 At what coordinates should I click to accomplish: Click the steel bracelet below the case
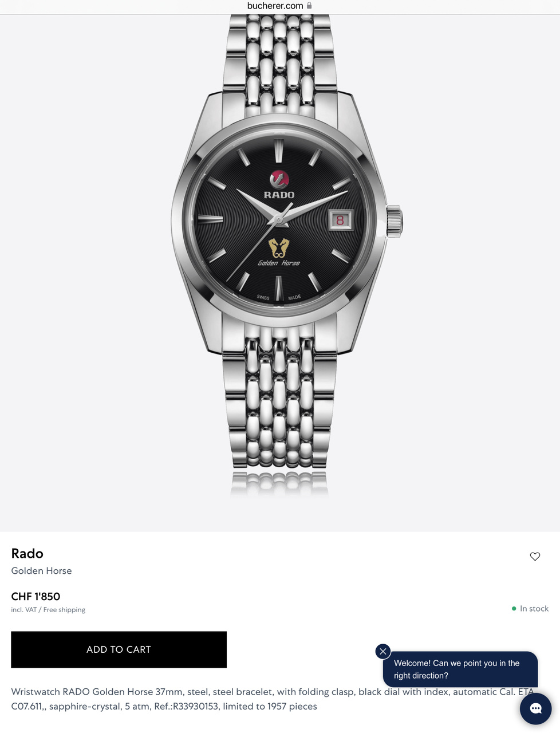pyautogui.click(x=279, y=401)
